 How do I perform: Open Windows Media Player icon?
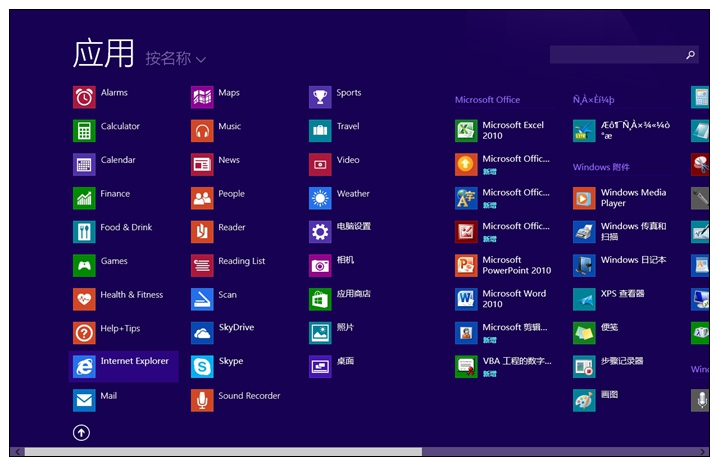pyautogui.click(x=584, y=198)
